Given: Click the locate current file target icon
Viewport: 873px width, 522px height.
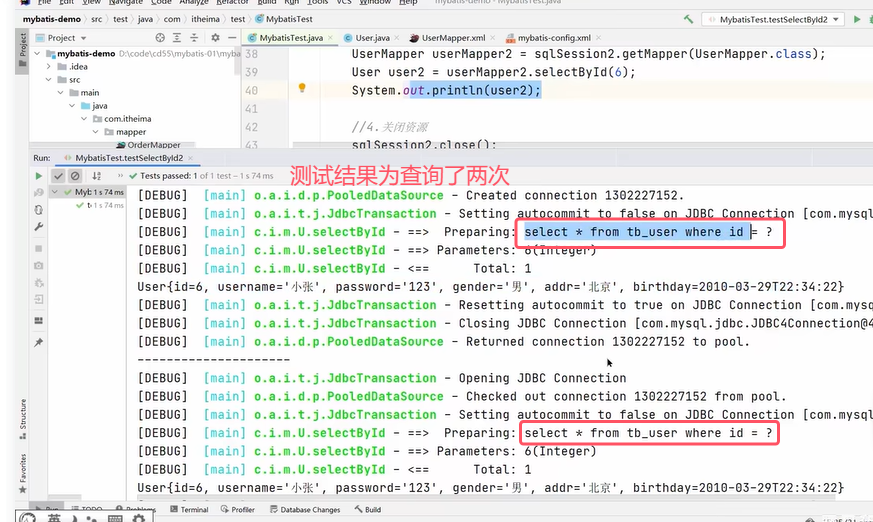Looking at the screenshot, I should pyautogui.click(x=160, y=38).
